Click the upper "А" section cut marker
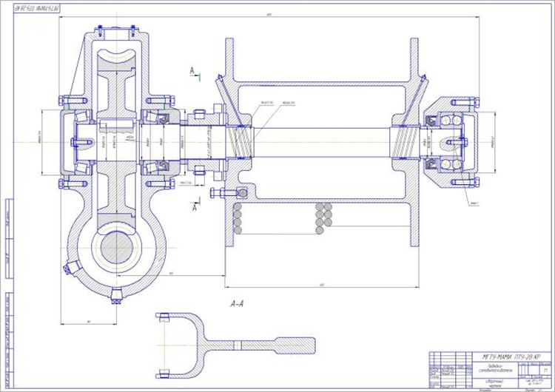Viewport: 555px width, 392px height. pyautogui.click(x=192, y=71)
